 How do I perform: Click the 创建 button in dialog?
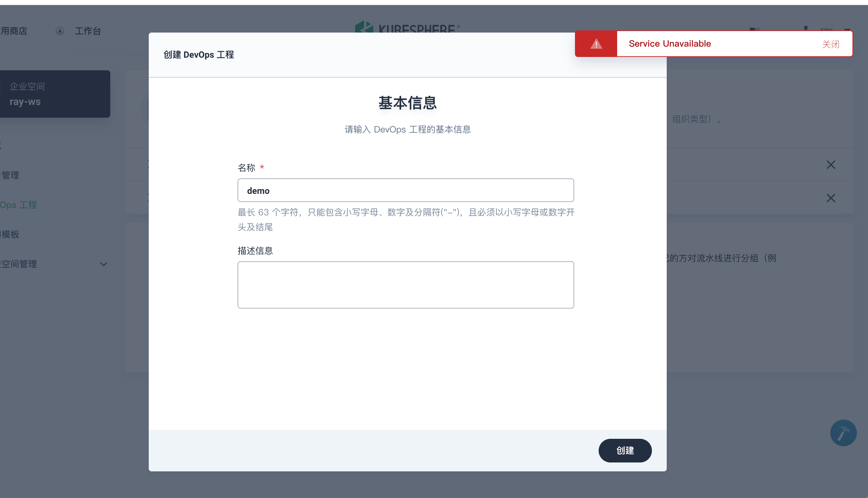[x=625, y=450]
